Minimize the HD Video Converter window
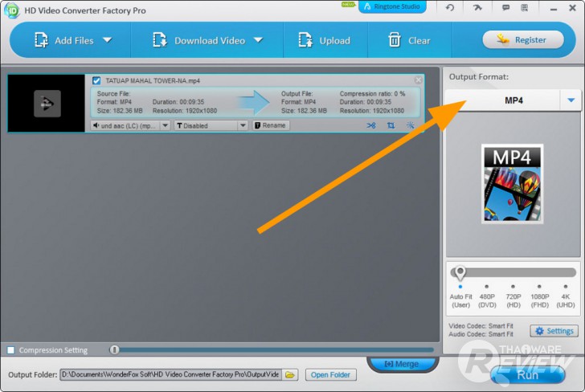The width and height of the screenshot is (585, 392). pos(554,9)
